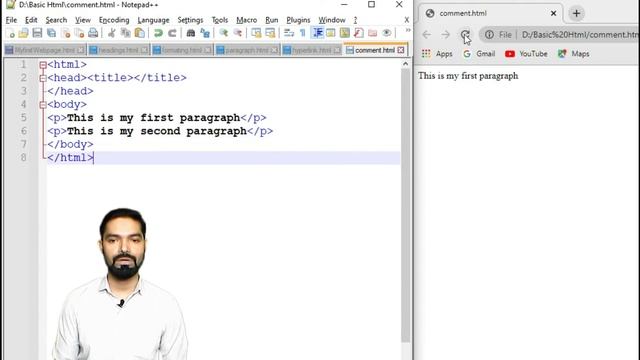
Task: Toggle the Monitoring eye icon
Action: tap(387, 33)
